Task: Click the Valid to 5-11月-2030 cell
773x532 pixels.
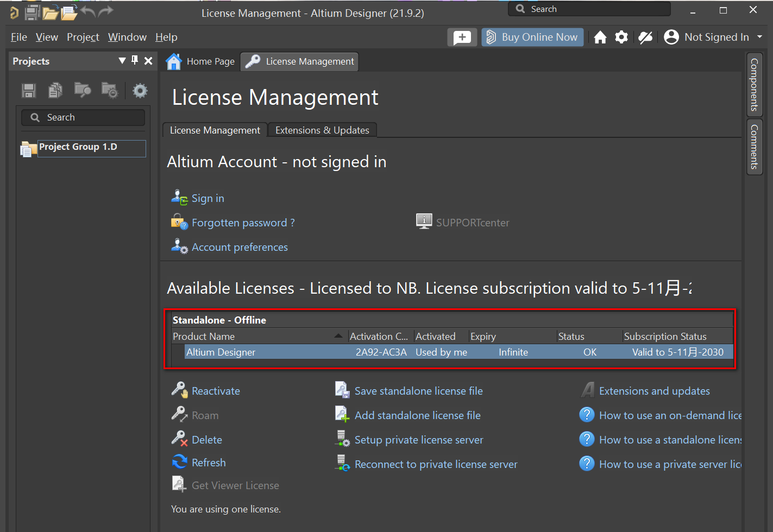Action: coord(678,352)
